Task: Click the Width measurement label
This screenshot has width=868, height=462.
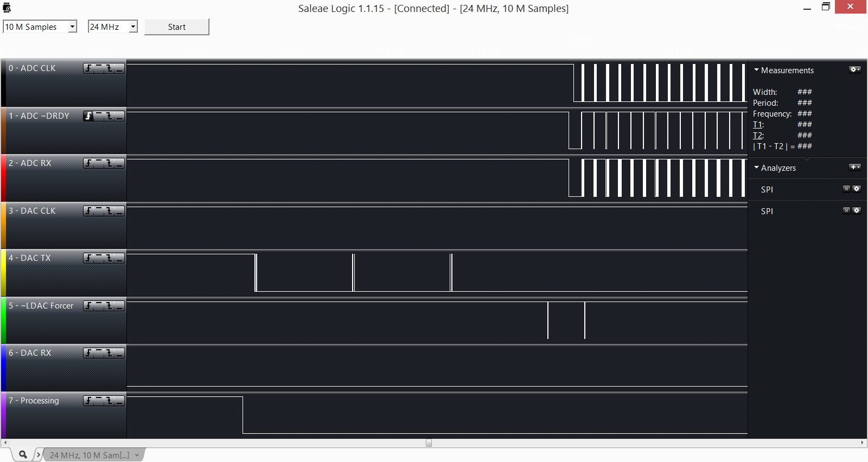Action: 765,92
